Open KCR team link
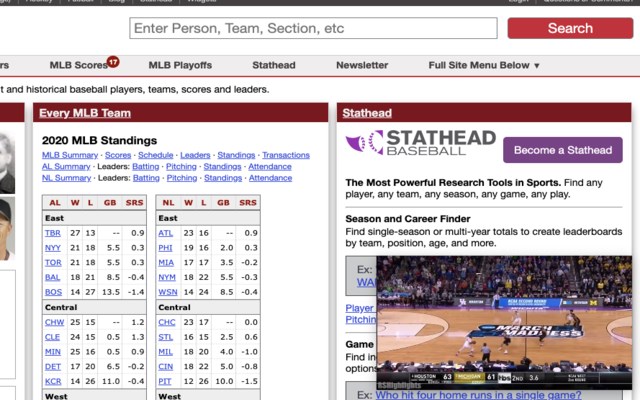The width and height of the screenshot is (640, 400). pyautogui.click(x=53, y=381)
